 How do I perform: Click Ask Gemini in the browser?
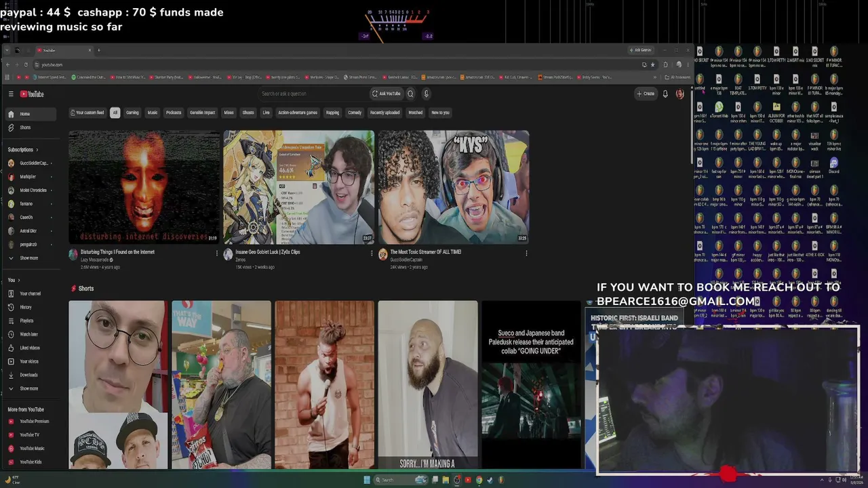[639, 50]
